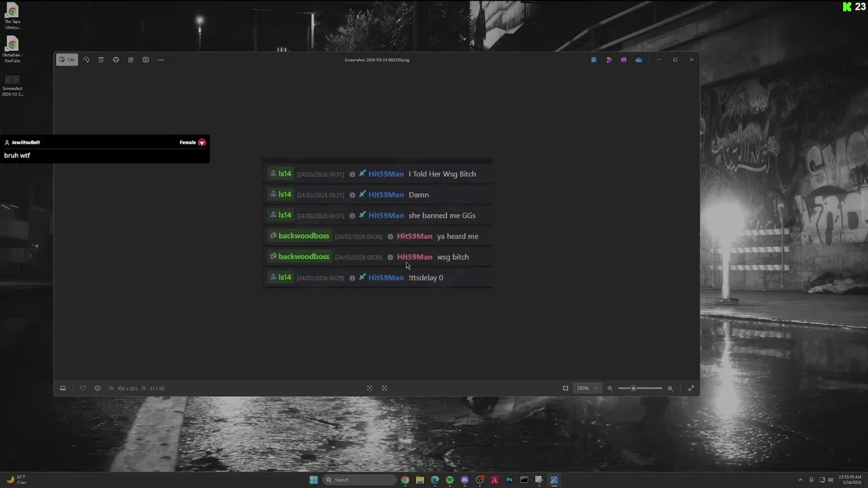Open the Windows Start menu
Screen dimensions: 868x488
pyautogui.click(x=313, y=480)
